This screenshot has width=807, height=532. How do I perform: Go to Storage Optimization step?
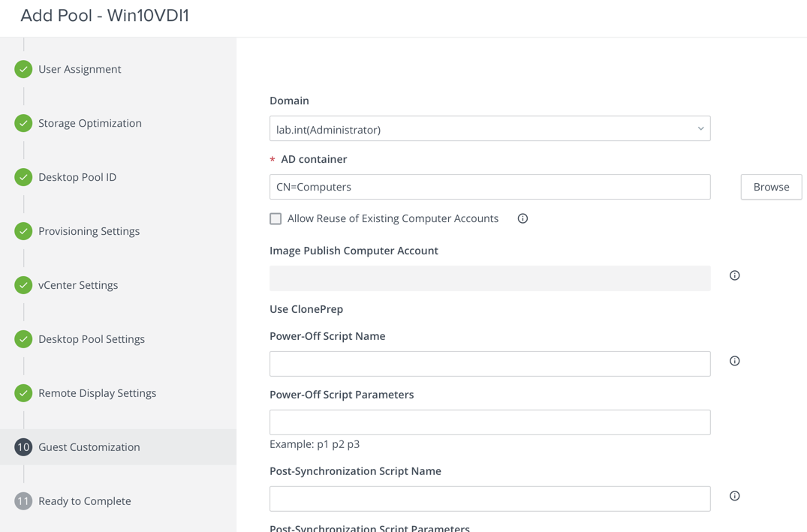click(x=89, y=123)
